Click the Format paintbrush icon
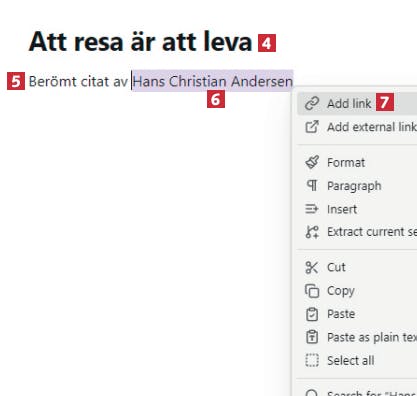 (x=312, y=162)
